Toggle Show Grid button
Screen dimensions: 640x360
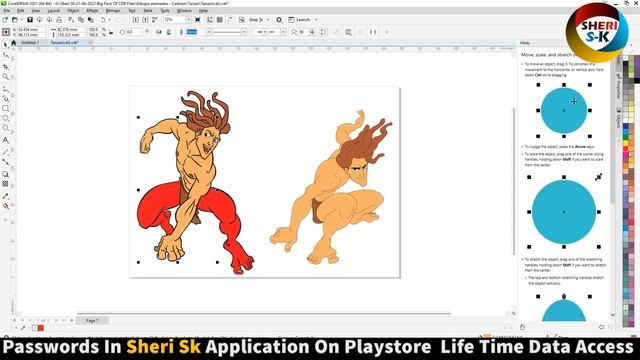click(220, 20)
